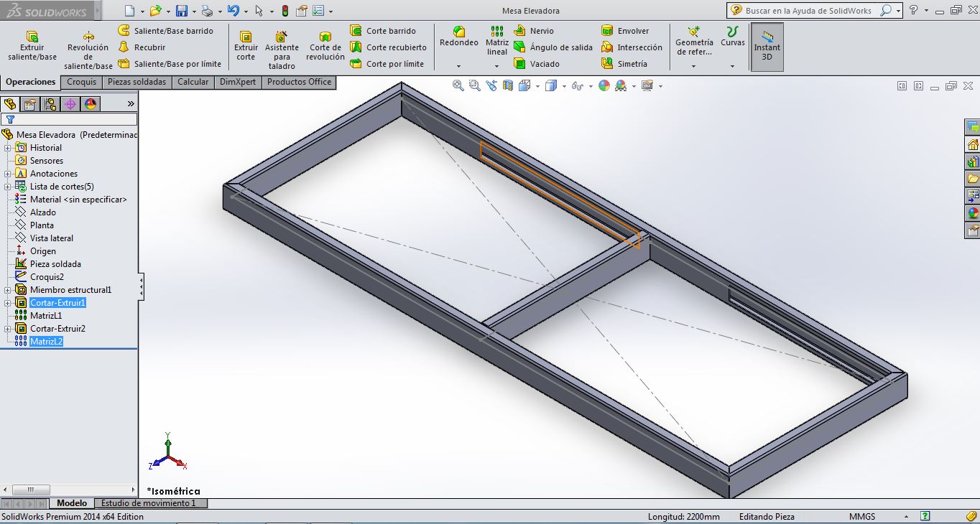The width and height of the screenshot is (980, 524).
Task: Apply Simetría mirror feature
Action: tap(624, 64)
